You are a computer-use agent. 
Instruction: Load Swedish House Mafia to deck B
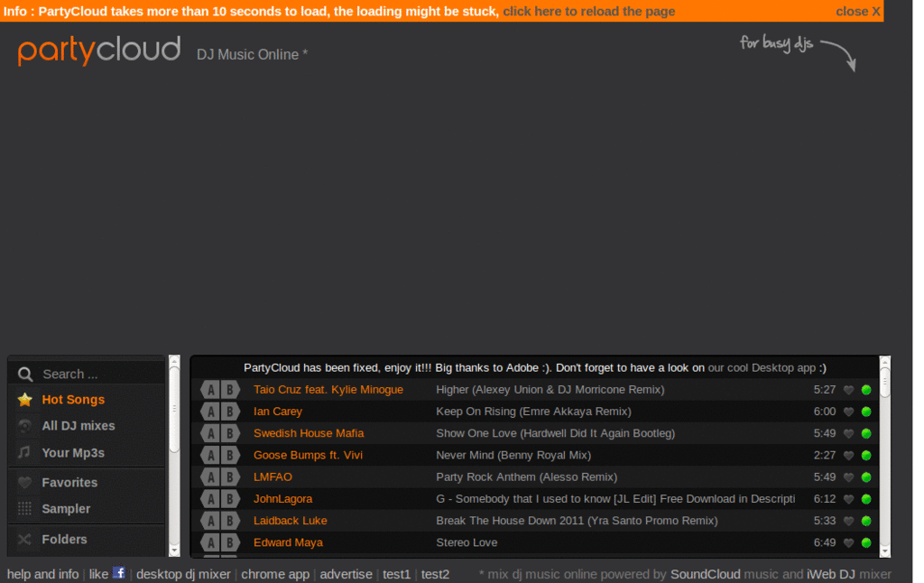(x=230, y=433)
